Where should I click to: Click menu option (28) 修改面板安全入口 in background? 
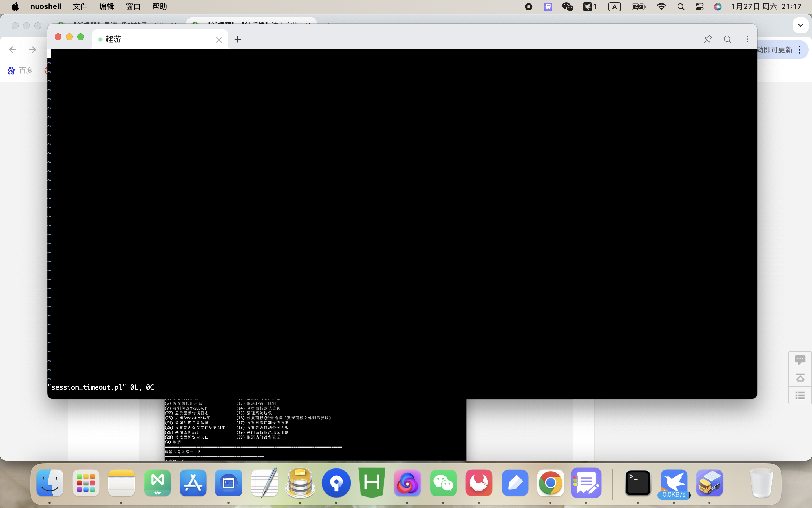(187, 437)
